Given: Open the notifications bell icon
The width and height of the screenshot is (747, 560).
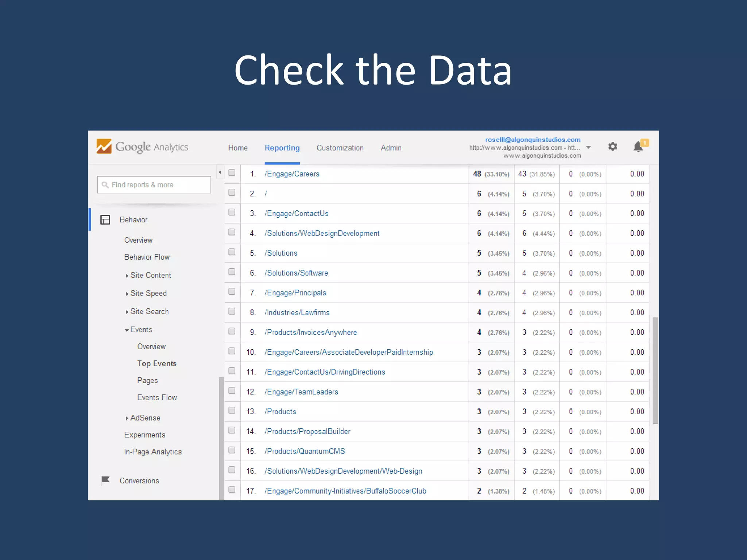Looking at the screenshot, I should (x=638, y=147).
